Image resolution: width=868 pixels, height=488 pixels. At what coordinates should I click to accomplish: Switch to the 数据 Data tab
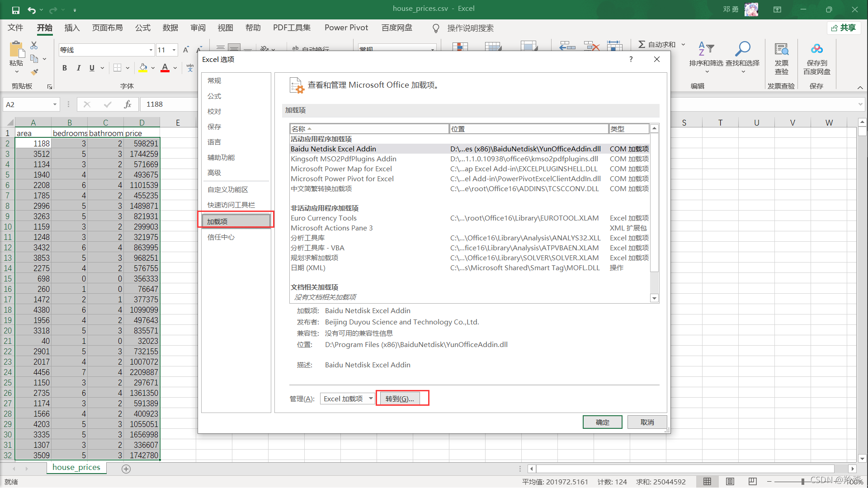coord(170,28)
